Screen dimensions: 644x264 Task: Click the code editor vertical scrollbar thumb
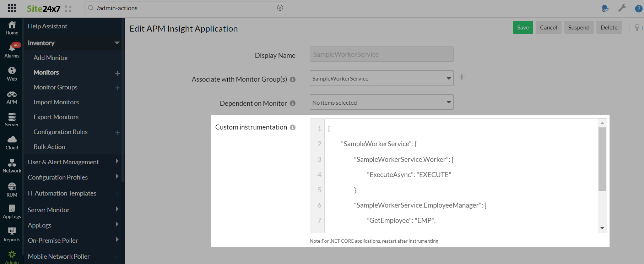pyautogui.click(x=602, y=159)
